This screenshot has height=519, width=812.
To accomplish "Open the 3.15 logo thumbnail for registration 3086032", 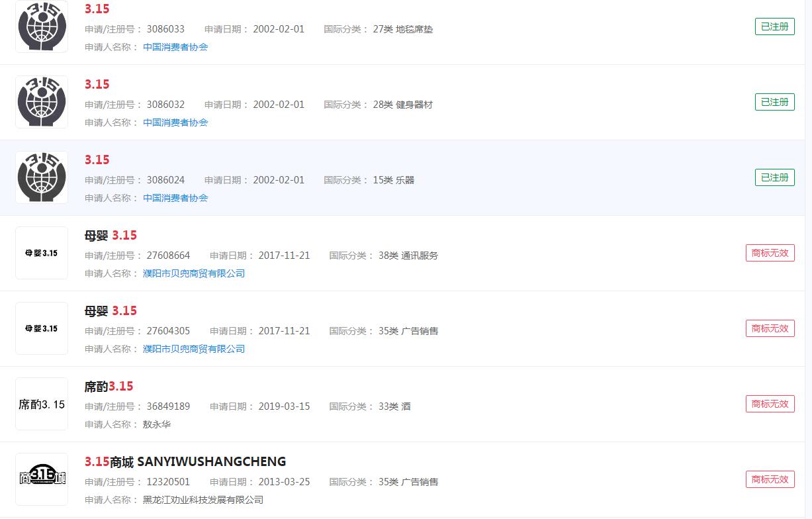I will point(42,102).
